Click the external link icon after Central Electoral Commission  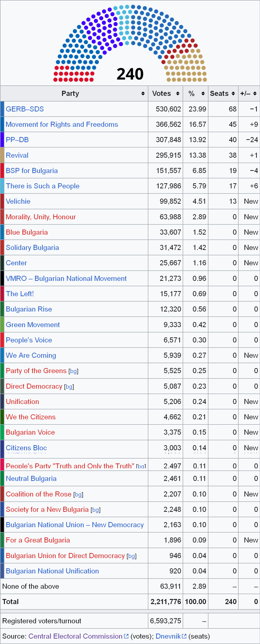pos(126,636)
